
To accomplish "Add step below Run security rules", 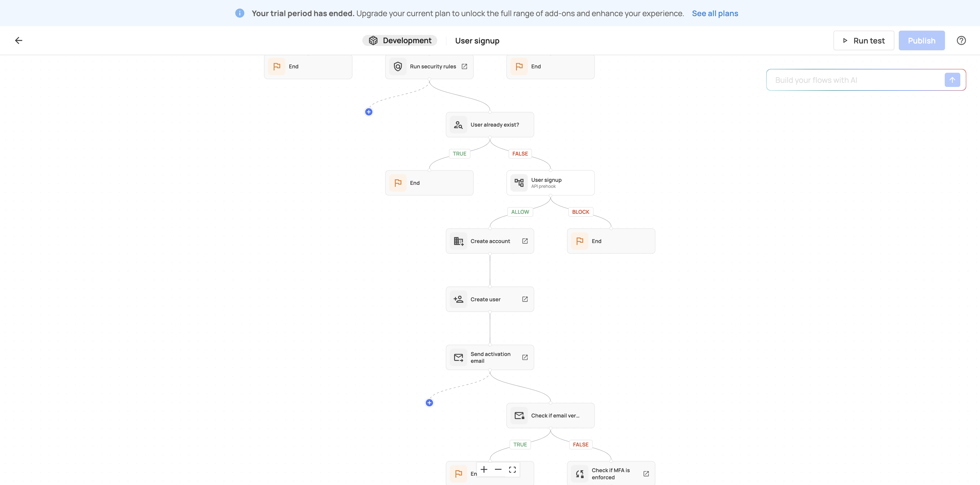I will point(369,112).
